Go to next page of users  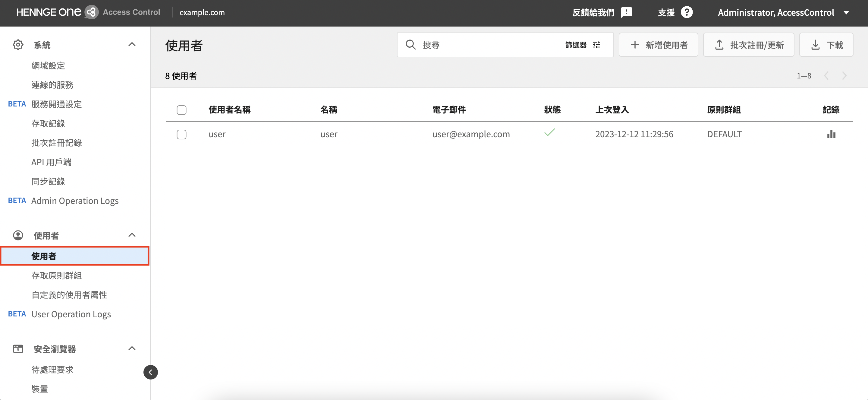click(x=844, y=75)
